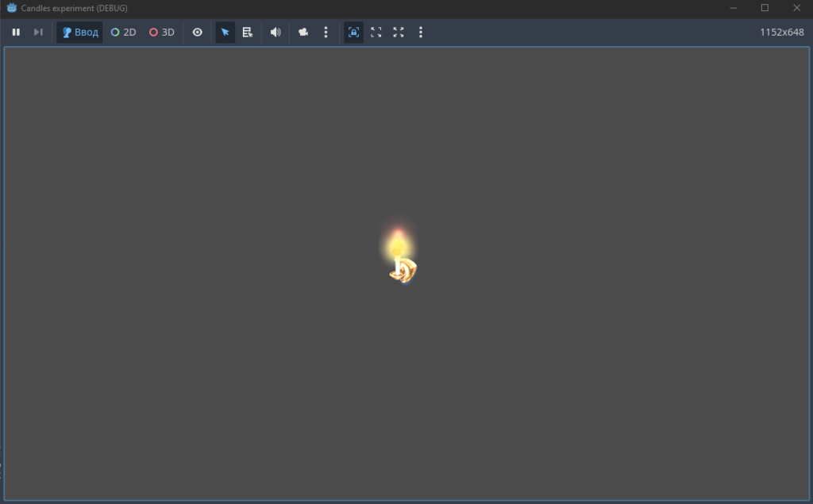Maximize the Candles experiment window
813x504 pixels.
click(765, 8)
